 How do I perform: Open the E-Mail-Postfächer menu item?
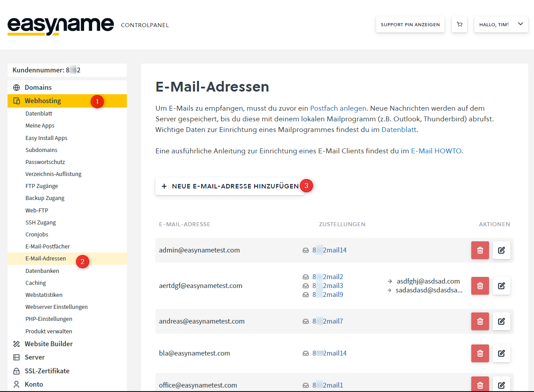point(48,246)
